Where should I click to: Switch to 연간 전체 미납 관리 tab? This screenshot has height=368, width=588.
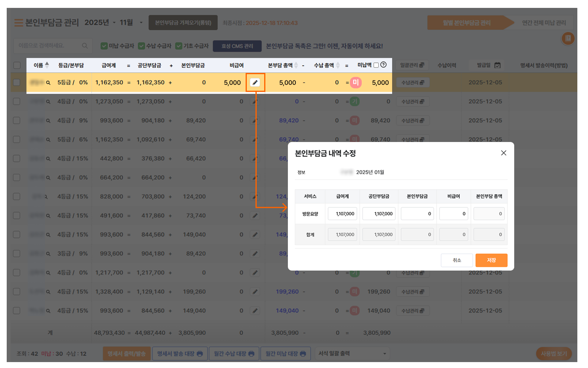point(543,23)
